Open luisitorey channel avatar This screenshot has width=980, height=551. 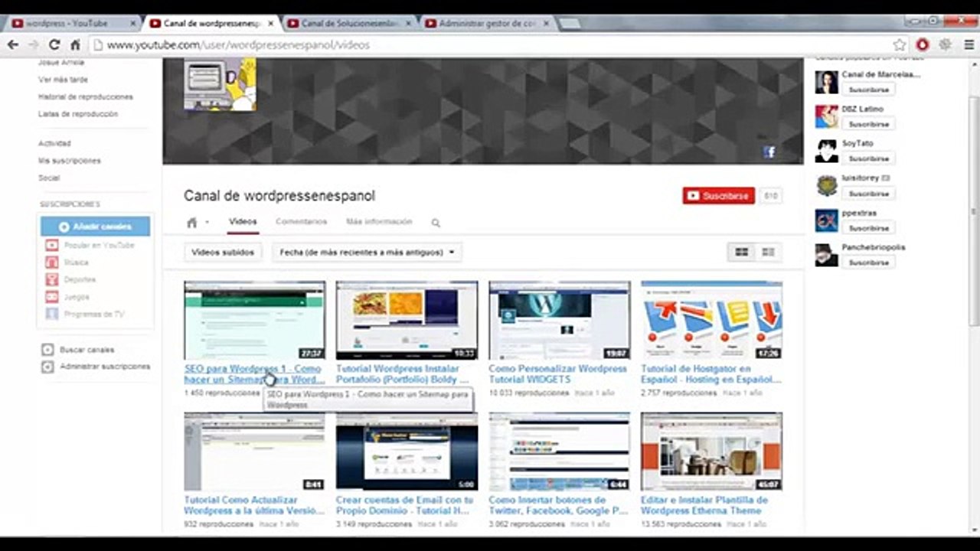pyautogui.click(x=826, y=185)
